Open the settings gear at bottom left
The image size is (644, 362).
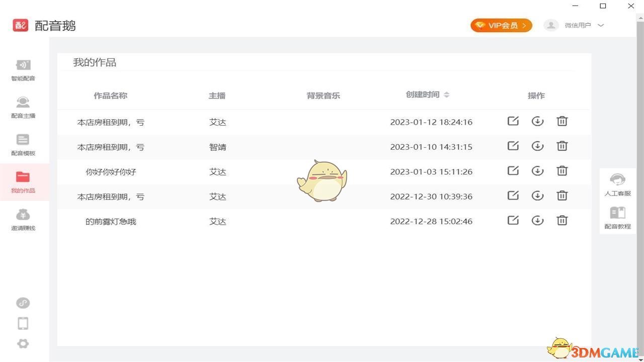tap(23, 343)
